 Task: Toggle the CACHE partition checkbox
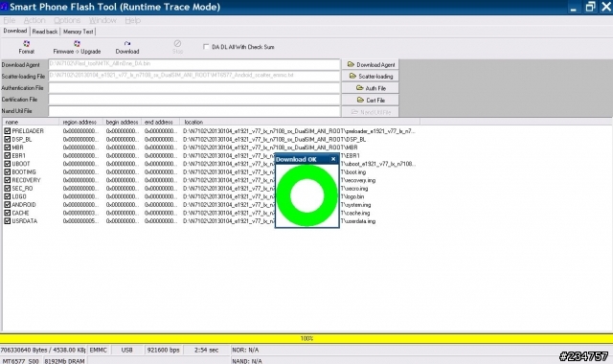7,213
